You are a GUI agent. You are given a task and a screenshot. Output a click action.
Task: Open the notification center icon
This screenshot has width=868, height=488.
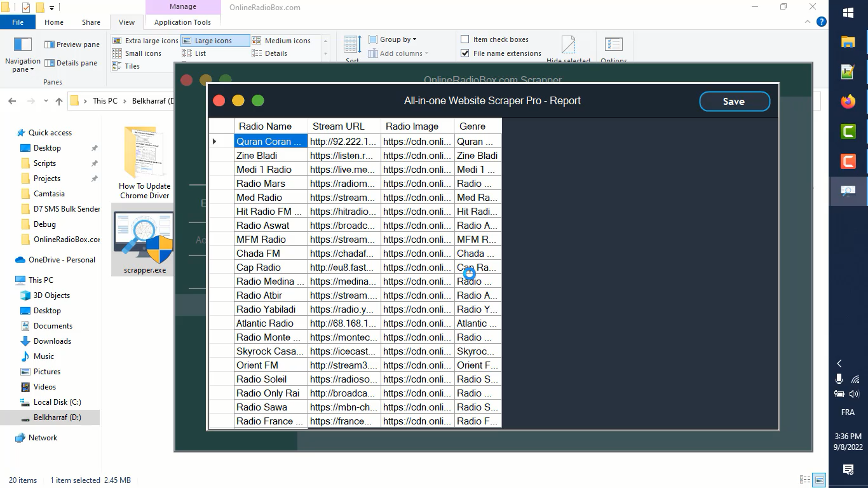[x=848, y=470]
